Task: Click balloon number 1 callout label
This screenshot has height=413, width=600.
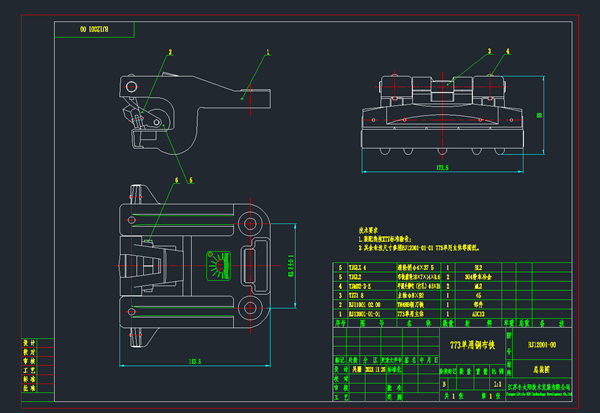Action: pyautogui.click(x=268, y=52)
